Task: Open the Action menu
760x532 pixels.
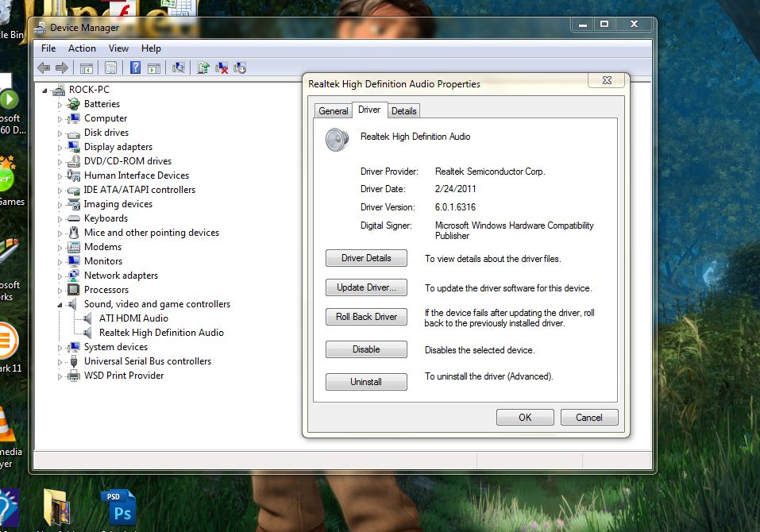Action: click(x=82, y=48)
